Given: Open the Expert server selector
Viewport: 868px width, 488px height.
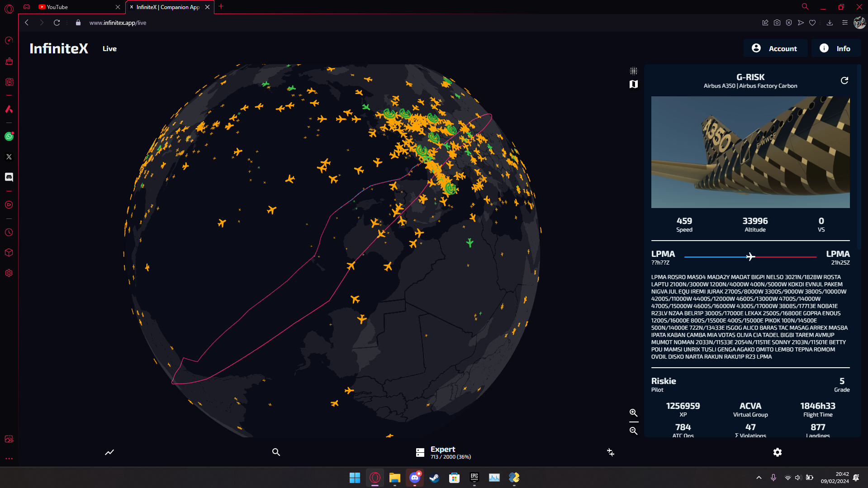Looking at the screenshot, I should pyautogui.click(x=443, y=452).
